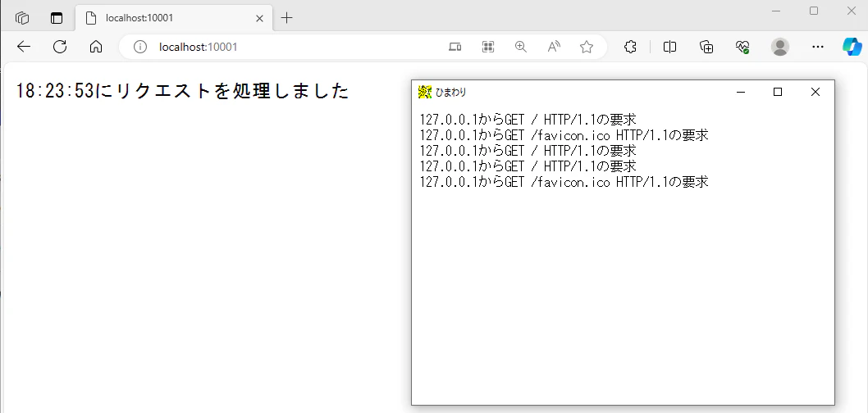Open the Settings and more ellipsis menu
The width and height of the screenshot is (868, 413).
tap(818, 47)
